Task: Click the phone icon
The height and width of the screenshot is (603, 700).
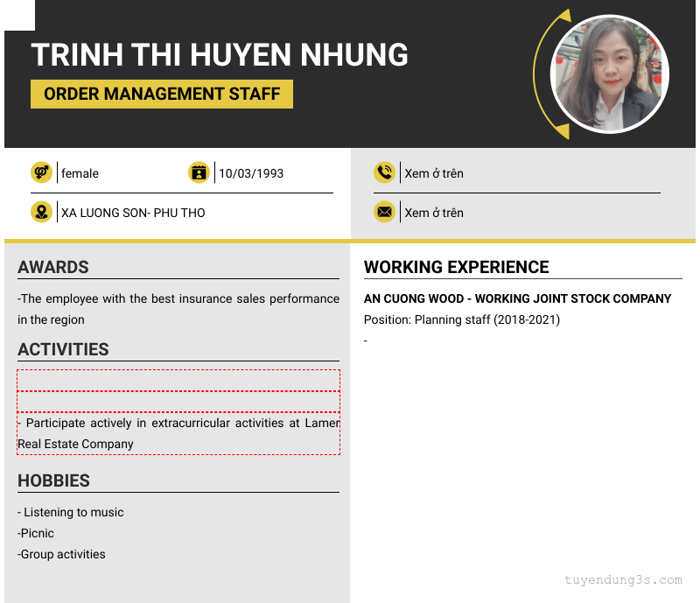Action: click(x=384, y=173)
